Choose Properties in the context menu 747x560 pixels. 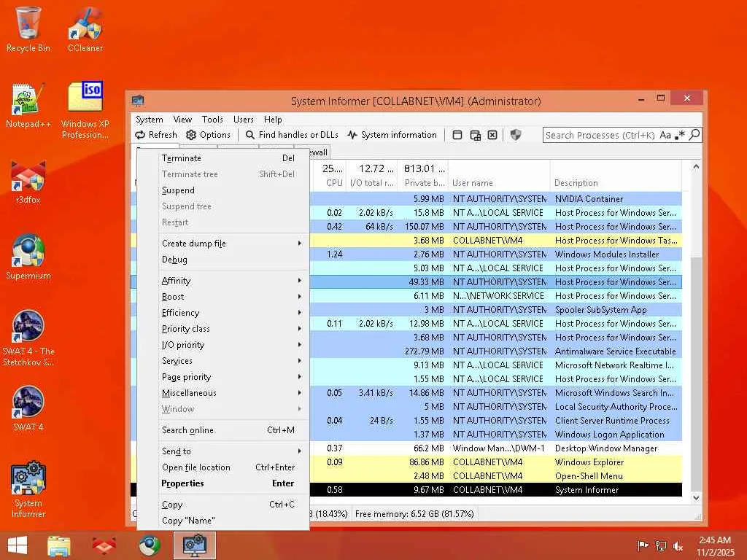pyautogui.click(x=183, y=483)
